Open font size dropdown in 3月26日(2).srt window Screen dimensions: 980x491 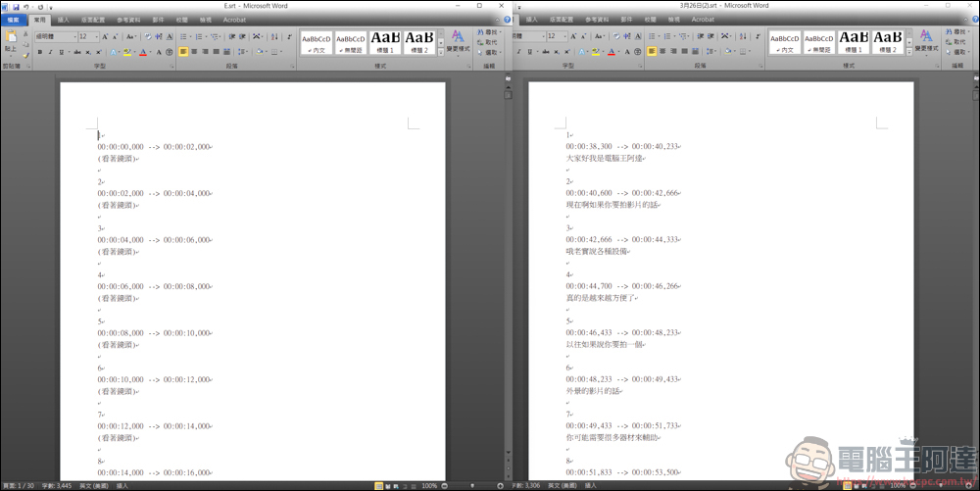click(x=565, y=36)
